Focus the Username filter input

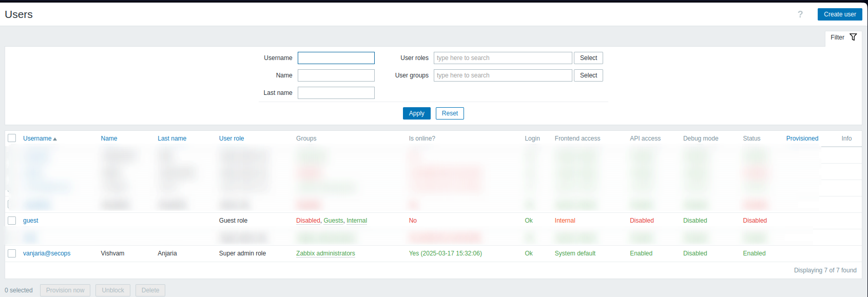point(336,58)
